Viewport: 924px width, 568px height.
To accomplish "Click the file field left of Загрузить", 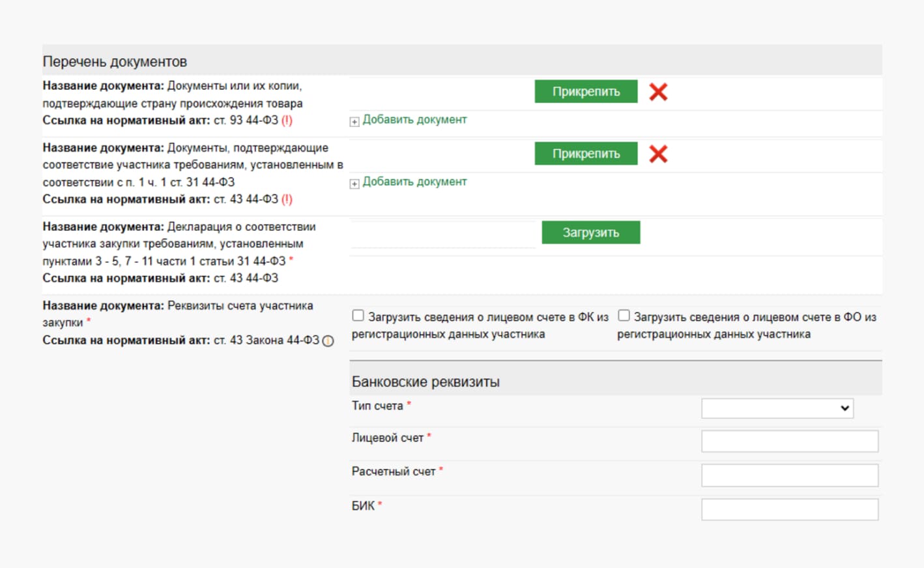I will pyautogui.click(x=443, y=235).
